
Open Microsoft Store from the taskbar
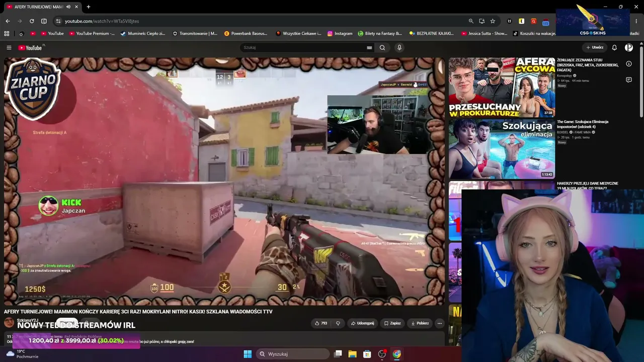[367, 354]
